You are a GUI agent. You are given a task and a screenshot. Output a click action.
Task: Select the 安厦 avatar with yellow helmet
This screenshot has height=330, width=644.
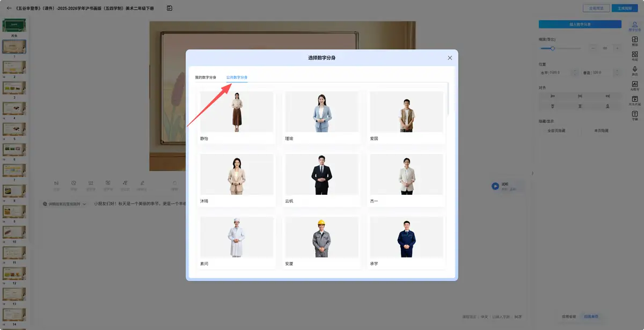coord(322,242)
